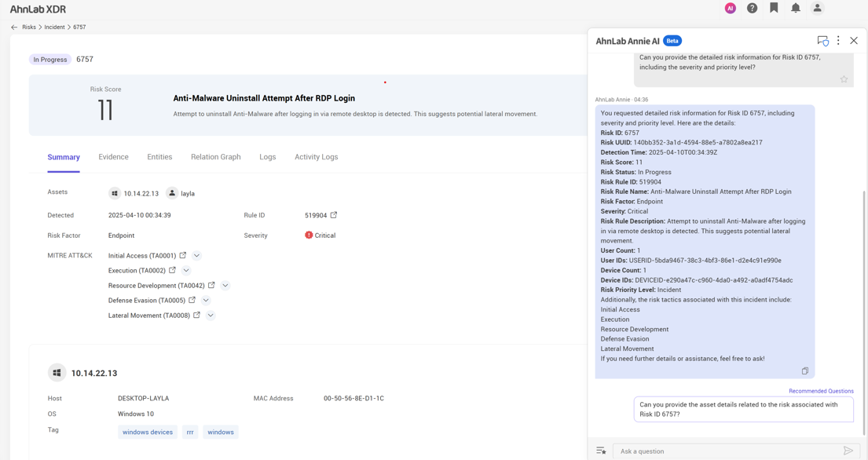Click the Critical severity red icon
This screenshot has width=868, height=460.
(x=309, y=235)
